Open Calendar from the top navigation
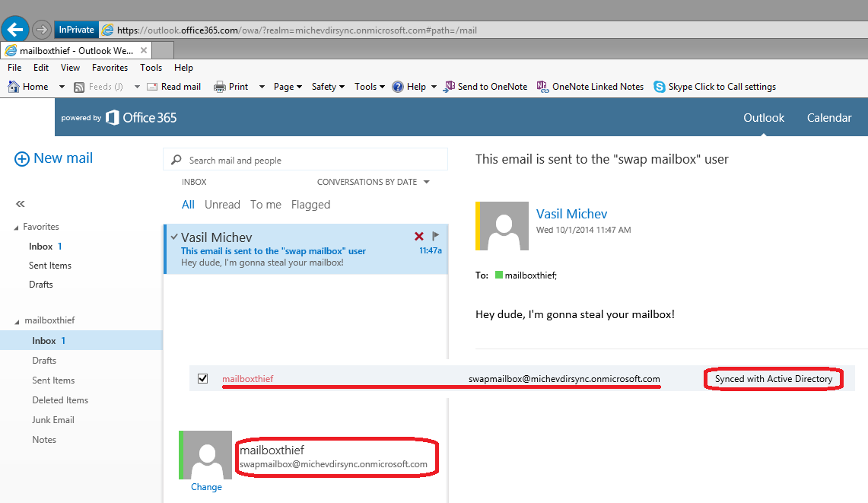Viewport: 868px width, 503px height. pos(829,118)
